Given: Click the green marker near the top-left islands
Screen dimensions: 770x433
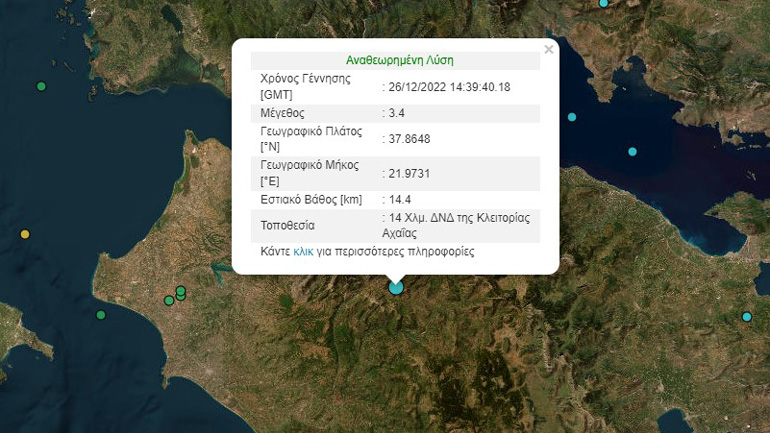Looking at the screenshot, I should (x=41, y=86).
